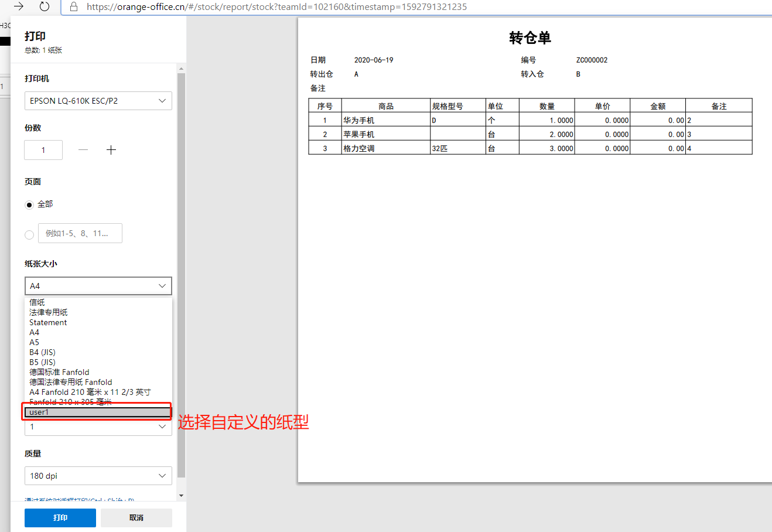Select B5 (JIS) paper size option
Viewport: 772px width, 532px height.
point(43,362)
